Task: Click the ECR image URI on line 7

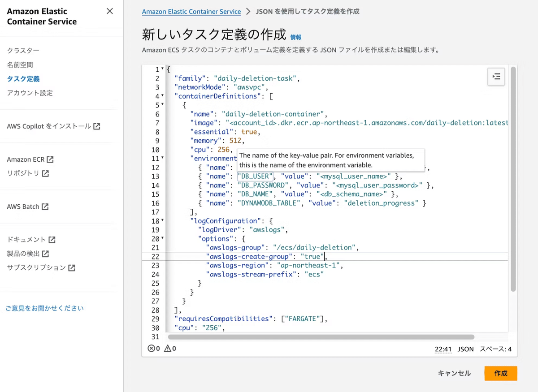Action: [366, 123]
